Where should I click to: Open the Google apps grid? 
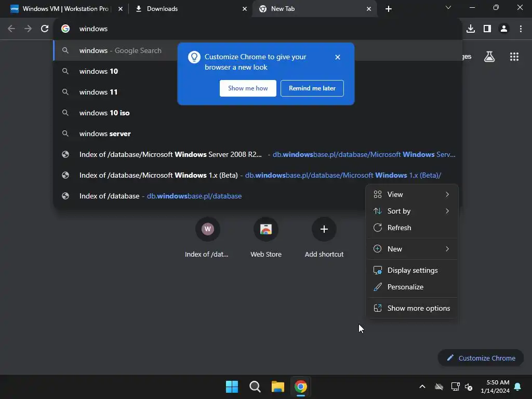point(514,57)
